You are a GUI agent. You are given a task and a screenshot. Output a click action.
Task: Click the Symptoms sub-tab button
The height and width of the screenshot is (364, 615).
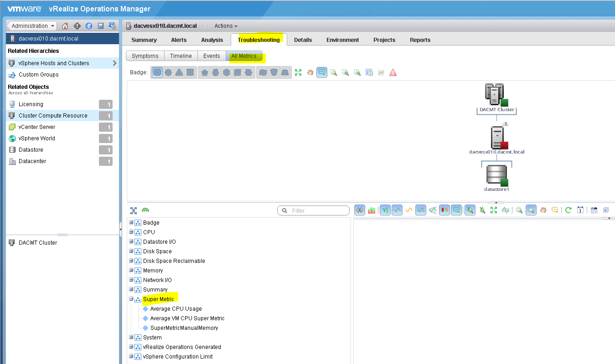coord(145,56)
